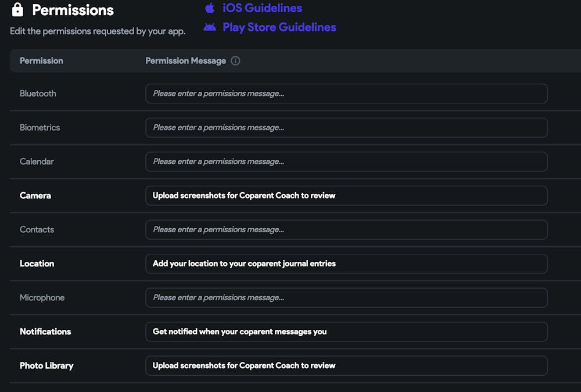This screenshot has height=392, width=581.
Task: Edit the Notifications permission message
Action: [346, 332]
